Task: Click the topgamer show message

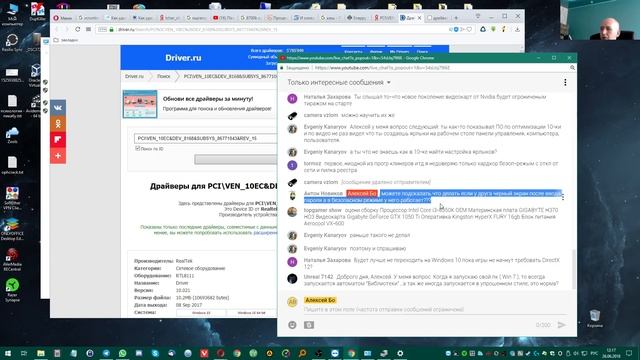Action: (431, 217)
